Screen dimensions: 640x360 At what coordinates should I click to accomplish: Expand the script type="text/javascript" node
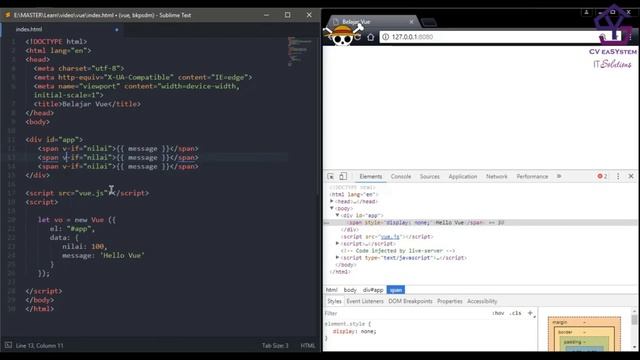(338, 258)
